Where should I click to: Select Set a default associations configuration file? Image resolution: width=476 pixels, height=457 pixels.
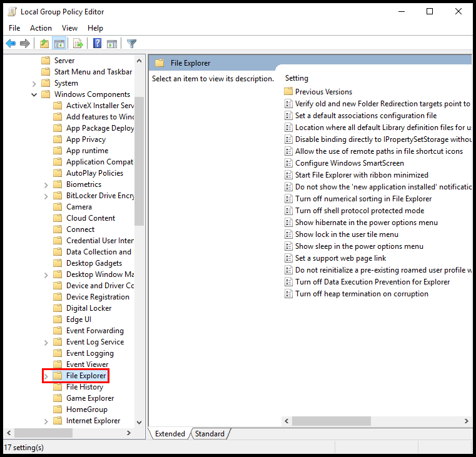366,116
